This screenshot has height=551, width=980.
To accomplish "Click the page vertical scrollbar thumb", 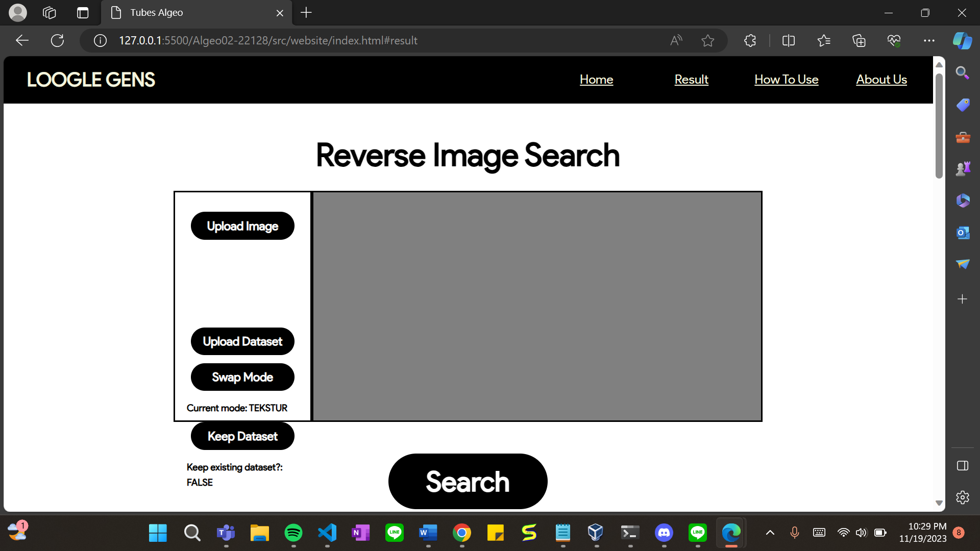I will tap(939, 125).
